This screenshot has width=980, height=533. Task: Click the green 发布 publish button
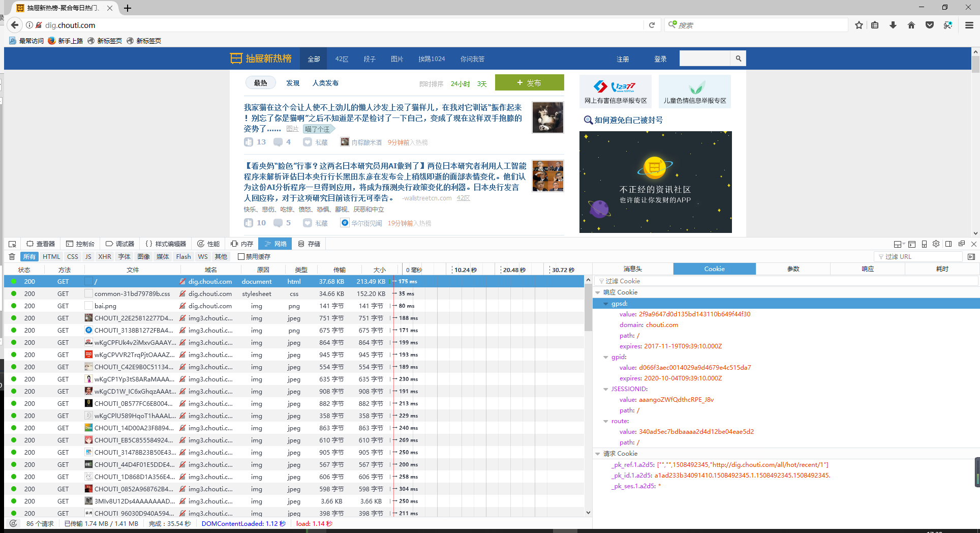pos(529,82)
